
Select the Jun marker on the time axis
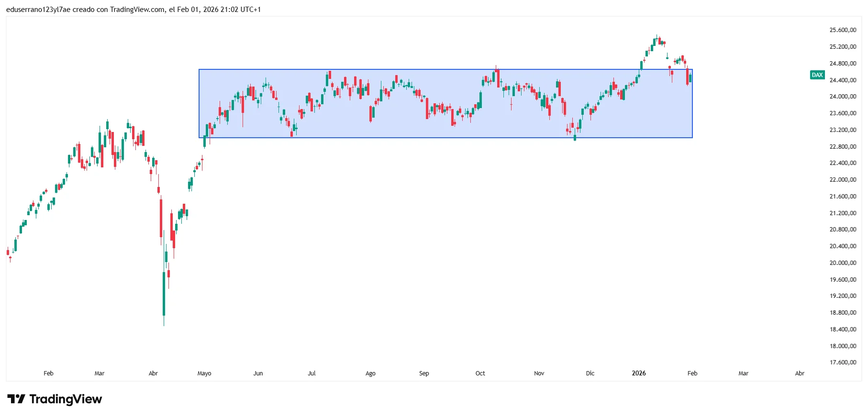coord(258,373)
